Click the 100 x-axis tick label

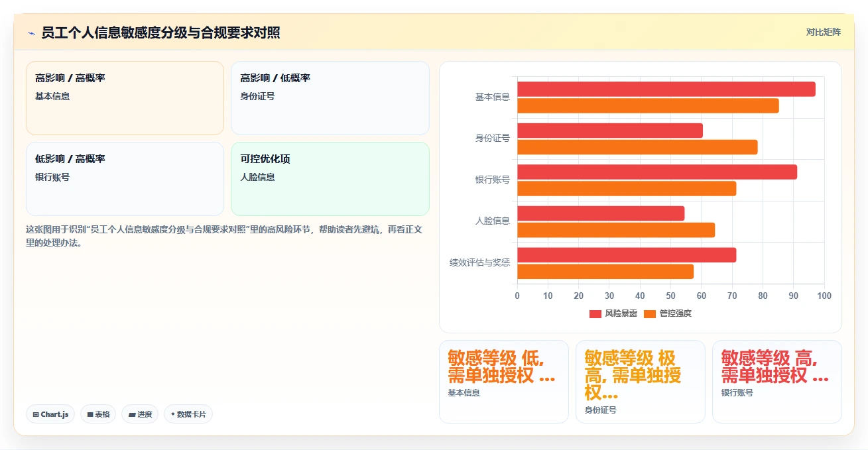point(824,296)
